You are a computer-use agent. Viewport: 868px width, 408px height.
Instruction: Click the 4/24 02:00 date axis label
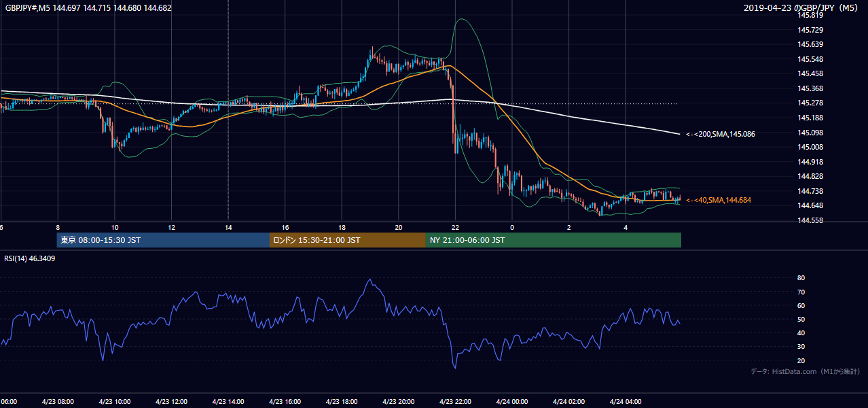pos(568,402)
